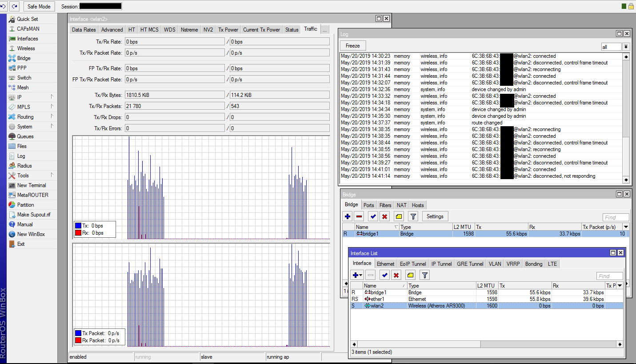Open the sidebar Log menu

coord(21,156)
